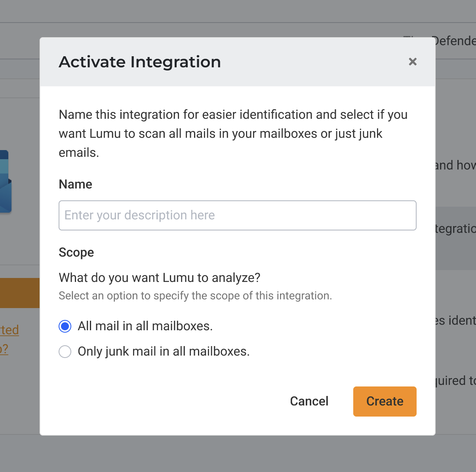Click the highlighted "tegratio" block on the right
Image resolution: width=476 pixels, height=472 pixels.
pos(455,229)
